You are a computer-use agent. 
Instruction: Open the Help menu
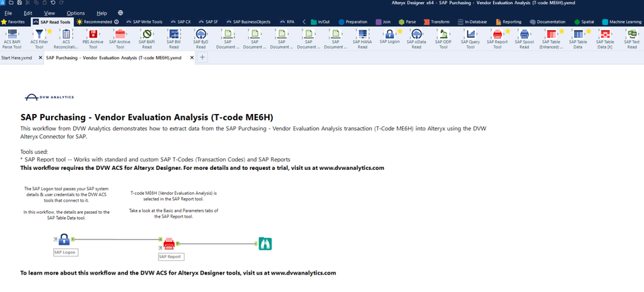tap(102, 13)
